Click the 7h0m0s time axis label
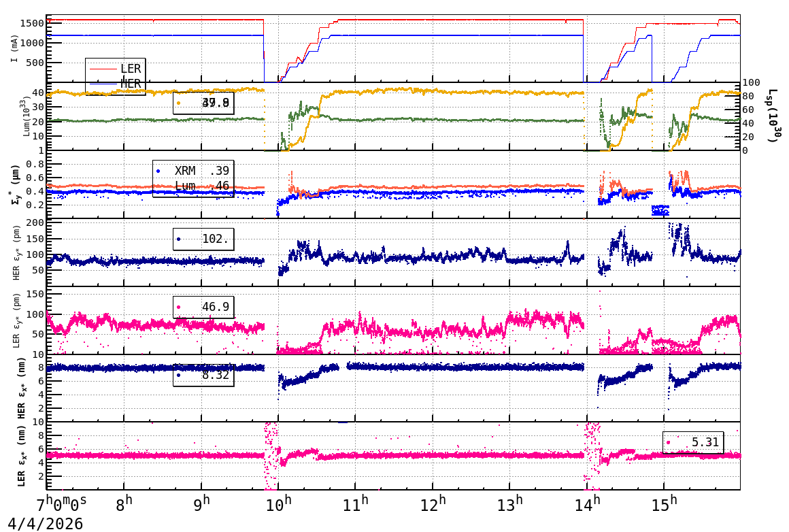 [61, 503]
